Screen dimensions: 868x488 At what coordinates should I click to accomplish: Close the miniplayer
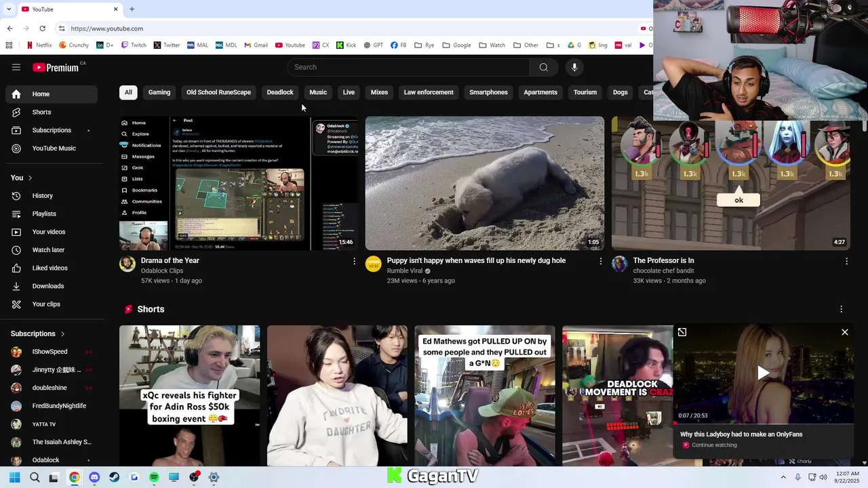click(x=845, y=332)
